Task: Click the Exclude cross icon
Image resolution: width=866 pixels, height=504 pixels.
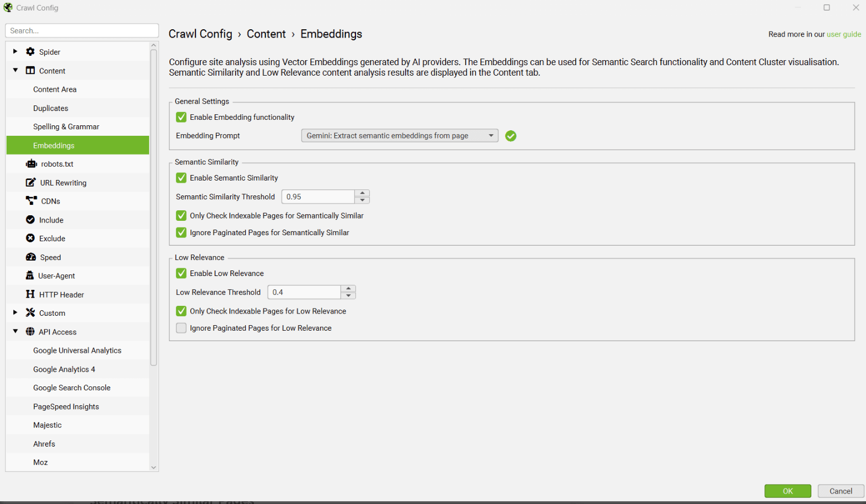Action: point(30,238)
